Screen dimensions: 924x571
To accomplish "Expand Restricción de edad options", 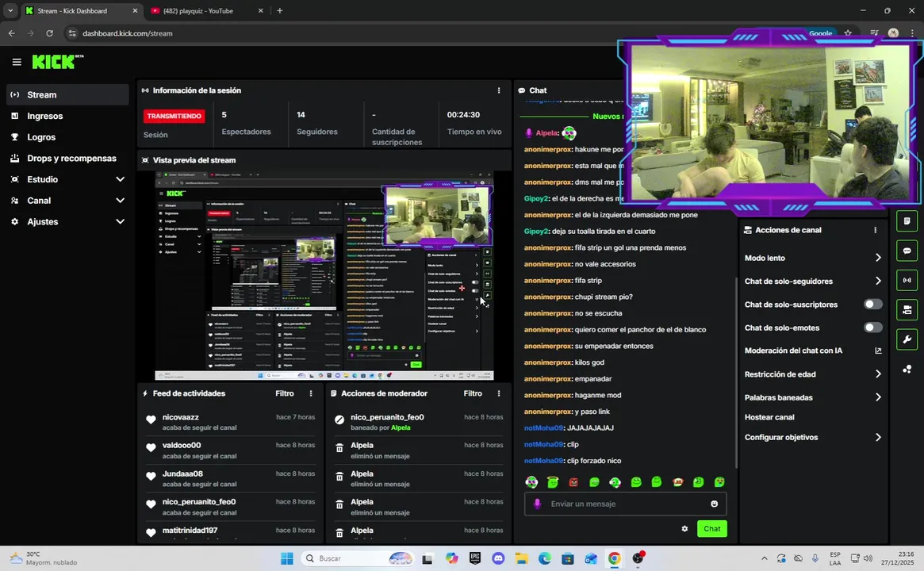I will (x=813, y=374).
